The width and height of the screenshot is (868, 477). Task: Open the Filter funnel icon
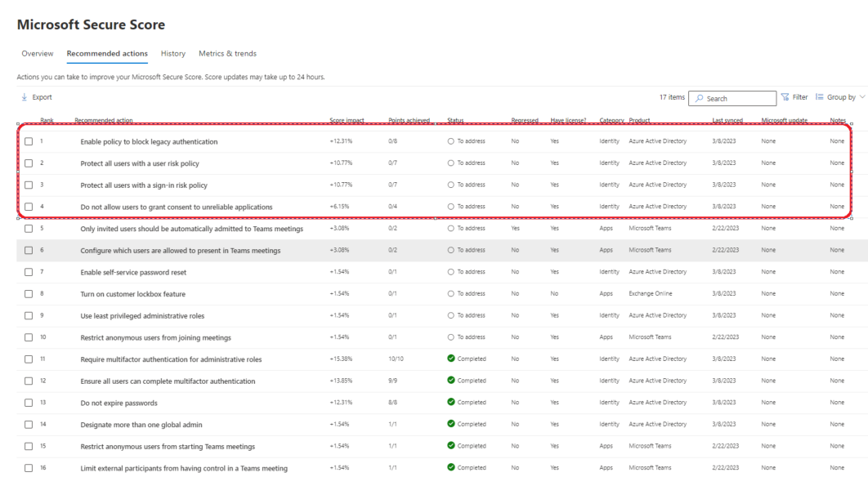[x=786, y=97]
